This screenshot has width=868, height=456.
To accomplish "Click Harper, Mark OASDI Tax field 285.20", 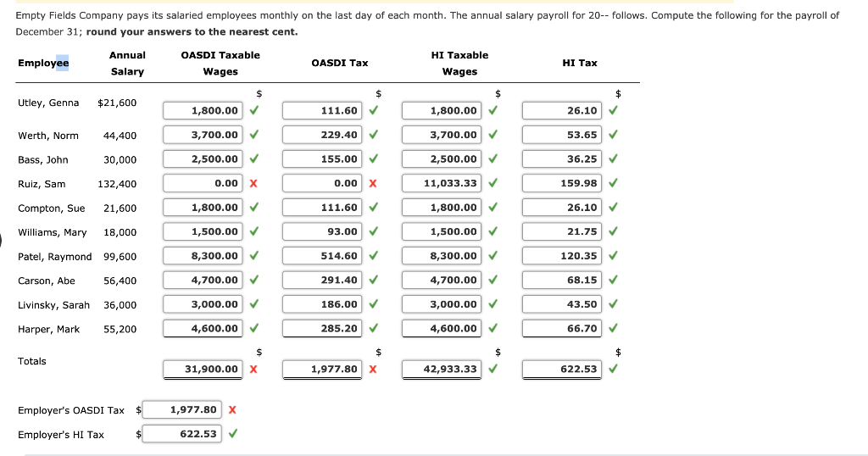I will click(322, 328).
